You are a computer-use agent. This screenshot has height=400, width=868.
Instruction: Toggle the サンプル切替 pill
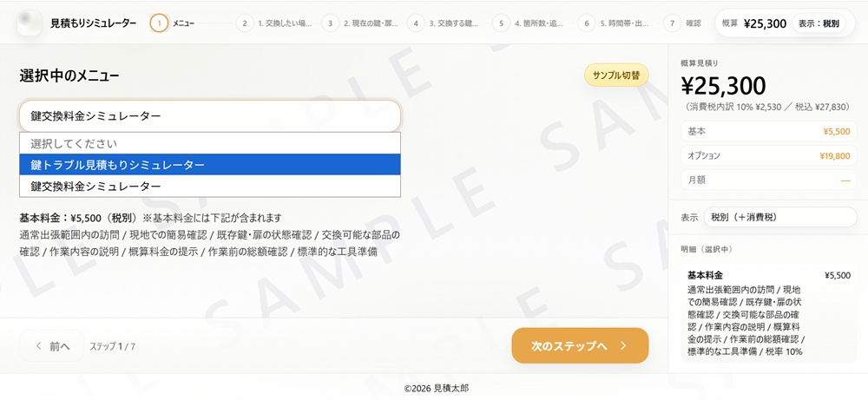[x=616, y=75]
